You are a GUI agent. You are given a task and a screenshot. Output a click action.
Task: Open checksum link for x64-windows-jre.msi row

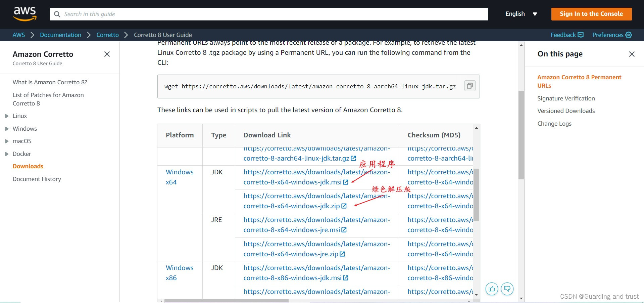[x=440, y=225]
